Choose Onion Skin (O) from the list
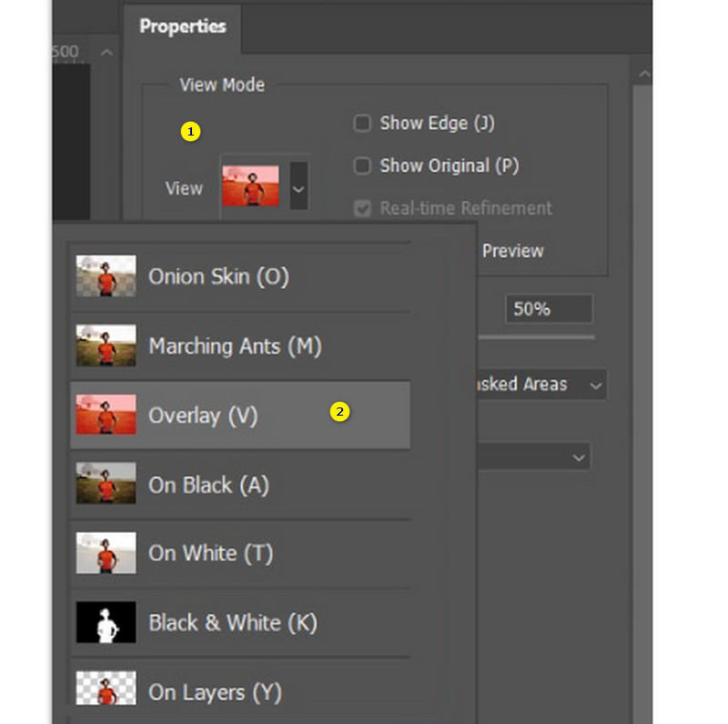Viewport: 728px width, 724px height. (218, 277)
